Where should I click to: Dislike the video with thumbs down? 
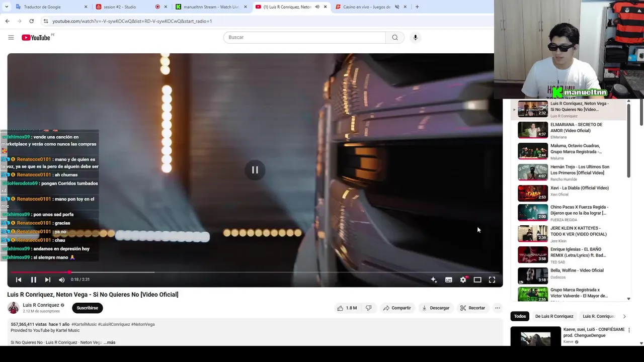click(368, 308)
